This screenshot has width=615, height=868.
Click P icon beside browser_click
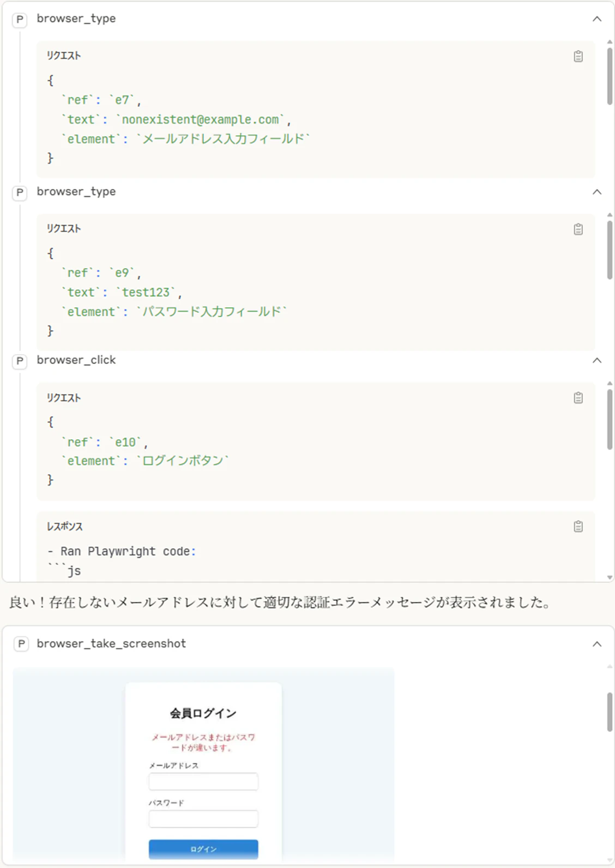click(x=20, y=361)
